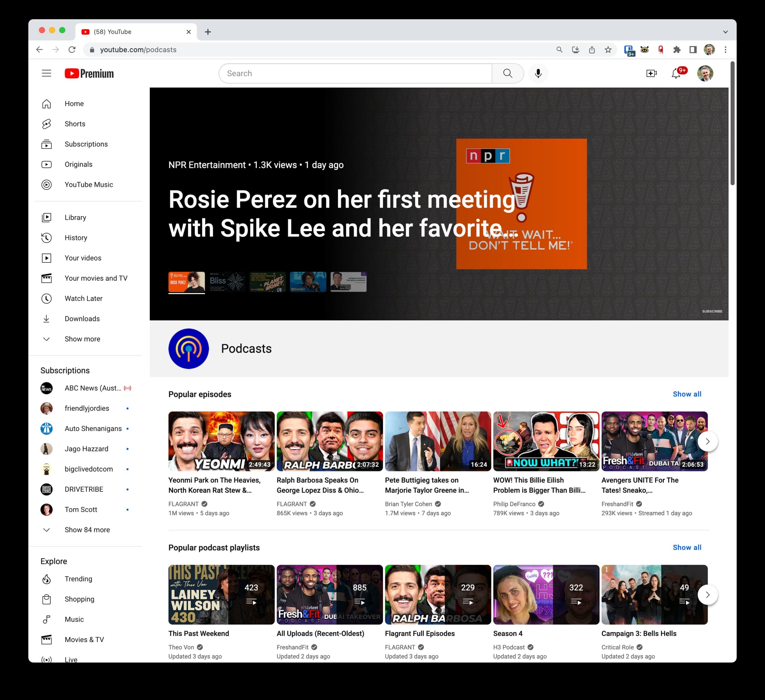
Task: Select Rosie Perez thumbnail in hero carousel
Action: point(186,282)
